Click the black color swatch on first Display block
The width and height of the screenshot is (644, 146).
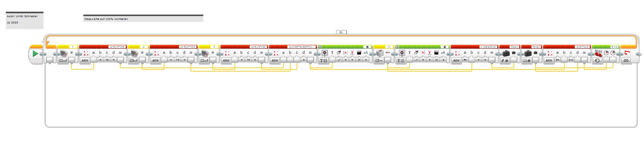coord(359,53)
